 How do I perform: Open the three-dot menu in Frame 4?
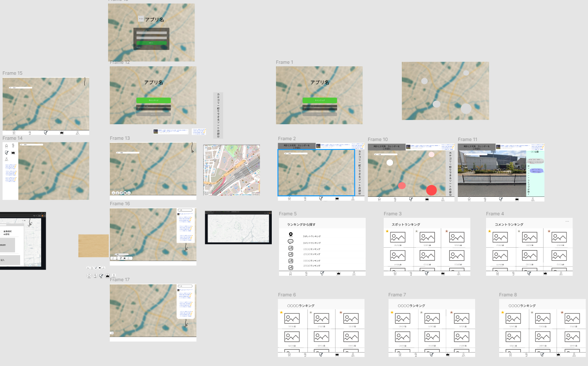[567, 221]
